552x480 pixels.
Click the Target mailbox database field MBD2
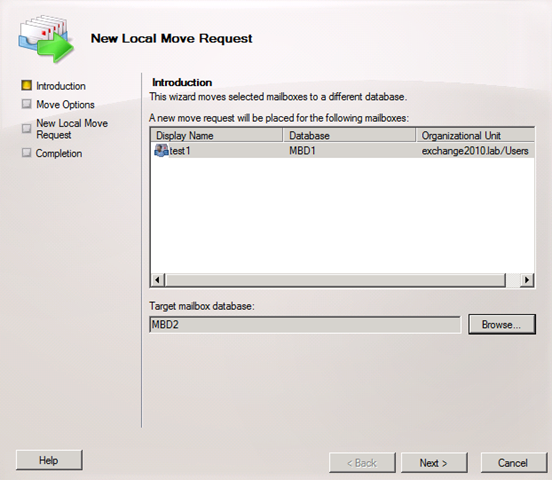305,324
